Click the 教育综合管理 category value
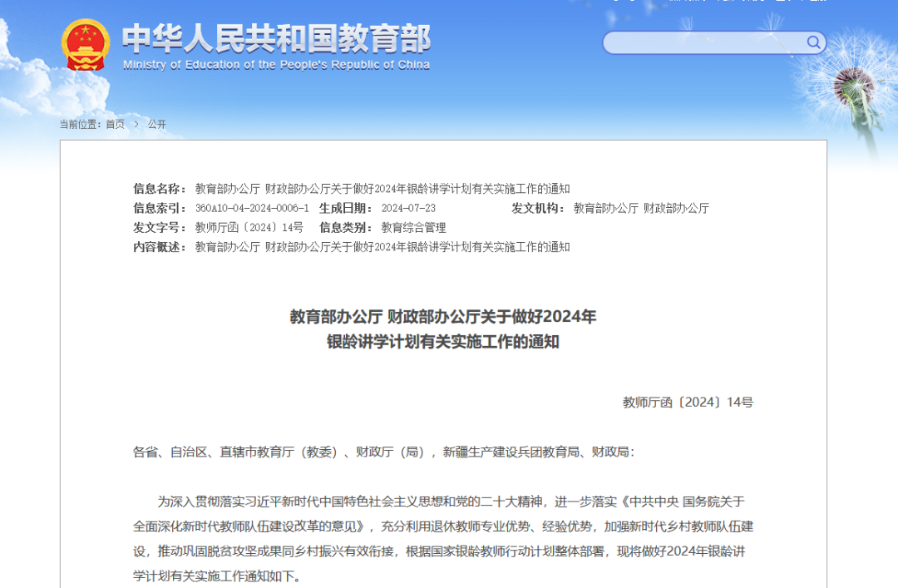Screen dimensions: 898x588 [413, 227]
